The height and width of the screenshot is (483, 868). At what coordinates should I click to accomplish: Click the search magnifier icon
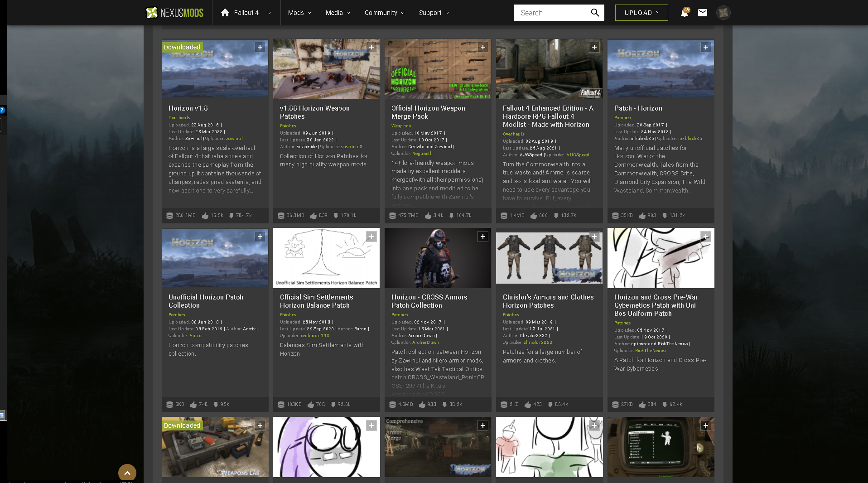pyautogui.click(x=595, y=13)
